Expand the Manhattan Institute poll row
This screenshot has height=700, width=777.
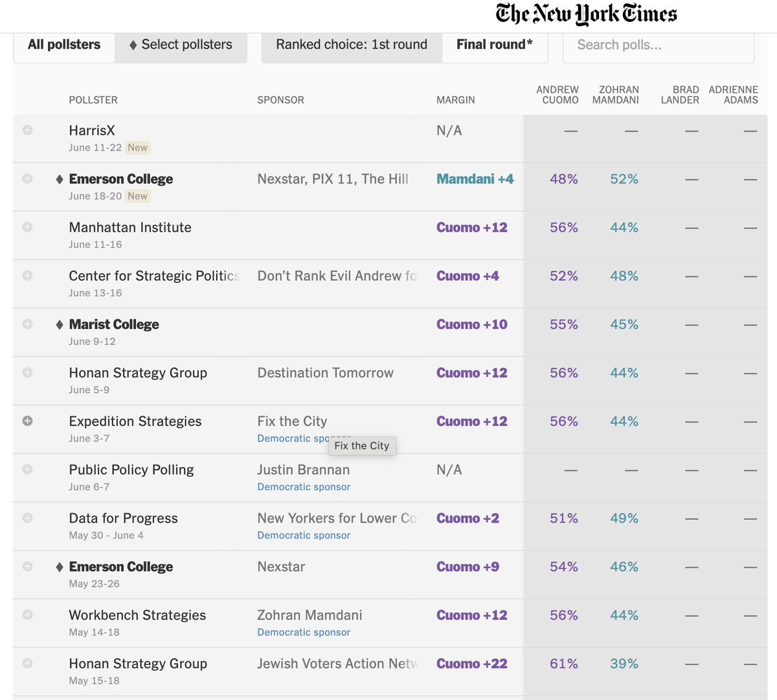tap(27, 227)
